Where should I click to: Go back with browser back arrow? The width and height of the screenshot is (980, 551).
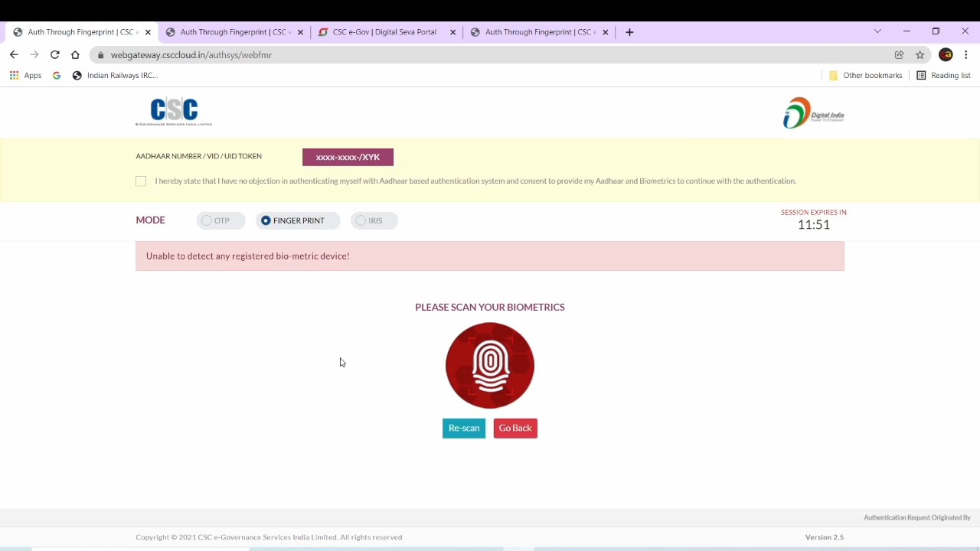click(14, 55)
